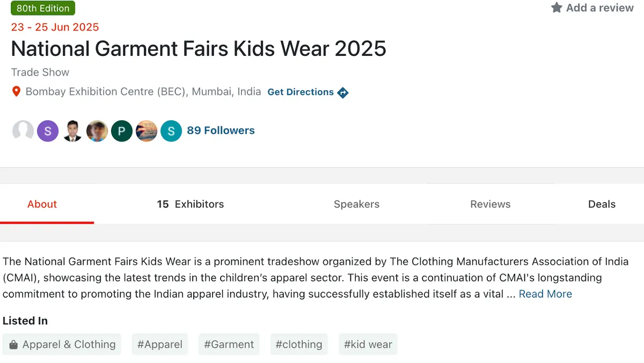The width and height of the screenshot is (644, 363).
Task: Click the bag icon in Apparel & Clothing tag
Action: click(x=13, y=345)
